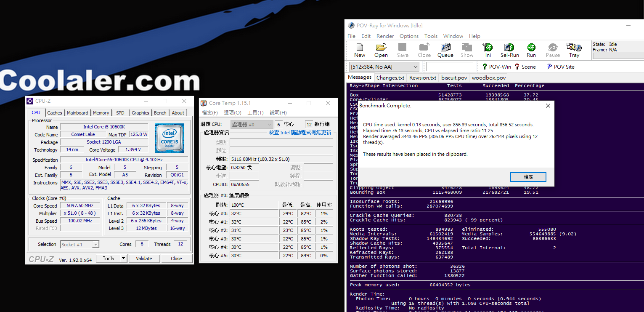Screen dimensions: 644x312
Task: Click the Save icon in POV-Ray toolbar
Action: (403, 47)
